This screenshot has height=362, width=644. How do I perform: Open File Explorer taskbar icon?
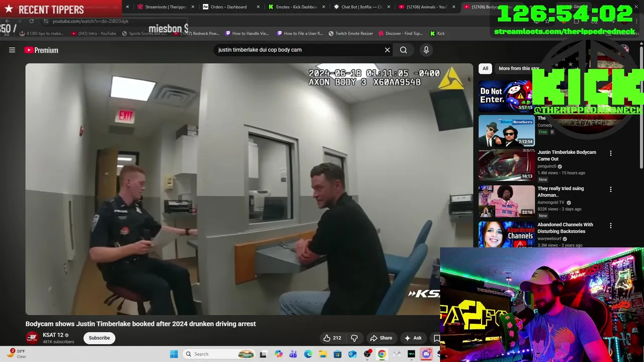323,354
